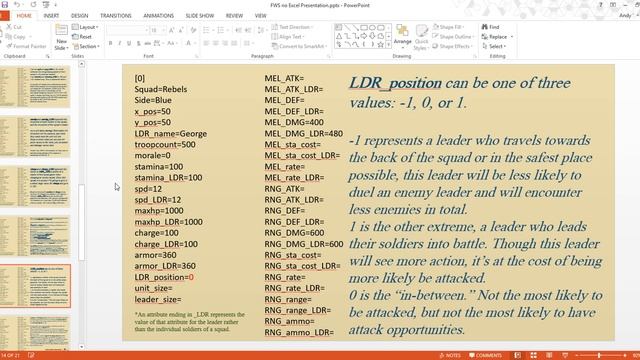The image size is (640, 360).
Task: Open the DESIGN ribbon tab
Action: point(80,16)
